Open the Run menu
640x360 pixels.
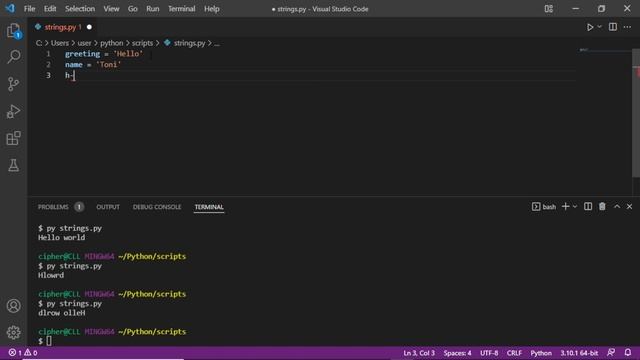point(153,9)
